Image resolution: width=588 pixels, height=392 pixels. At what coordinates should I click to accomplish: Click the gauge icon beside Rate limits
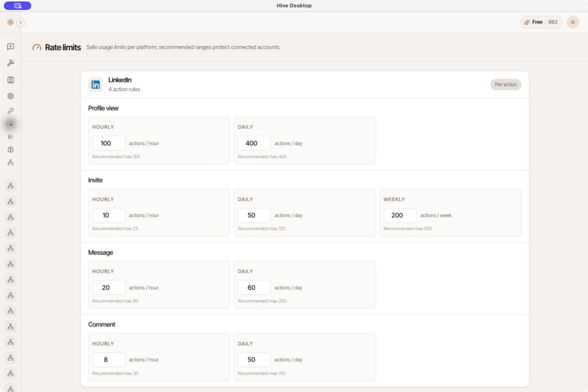pos(37,47)
